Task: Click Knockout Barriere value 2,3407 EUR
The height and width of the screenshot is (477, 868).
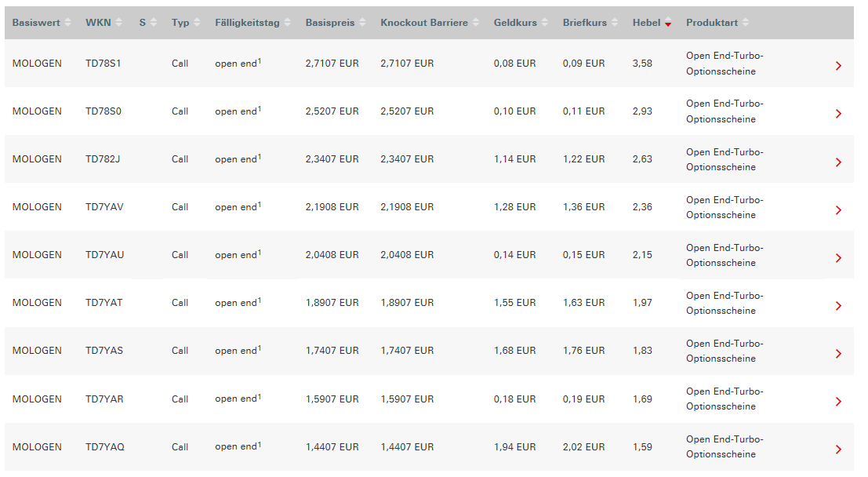Action: pyautogui.click(x=407, y=159)
